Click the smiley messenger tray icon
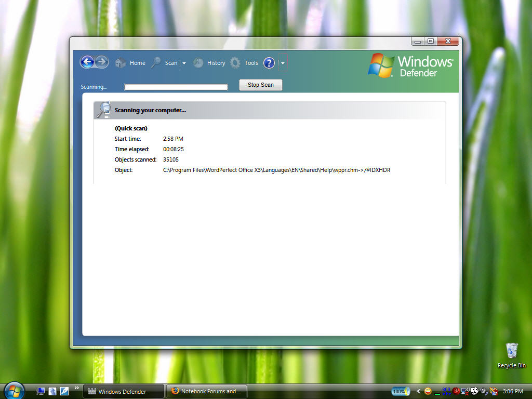 click(x=428, y=391)
